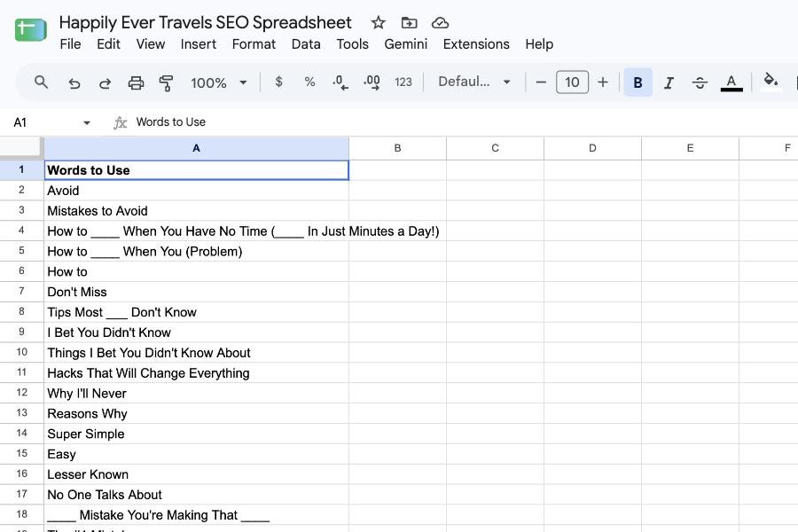The width and height of the screenshot is (798, 532).
Task: Click the spreadsheet title text
Action: (205, 22)
